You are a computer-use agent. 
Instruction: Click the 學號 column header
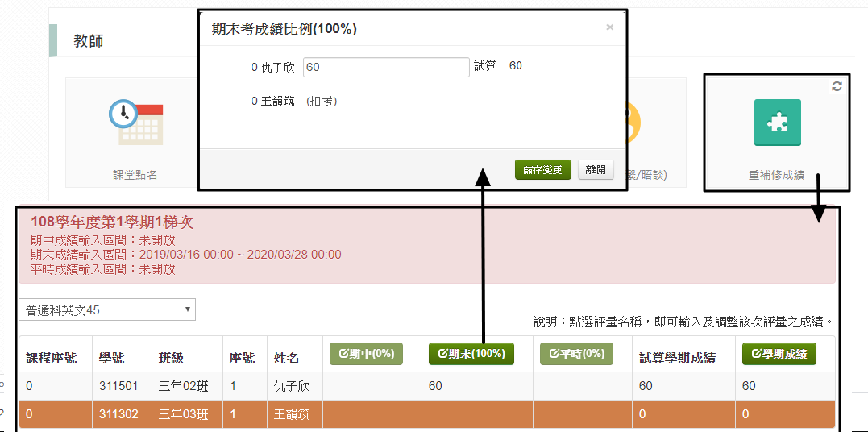[x=112, y=358]
